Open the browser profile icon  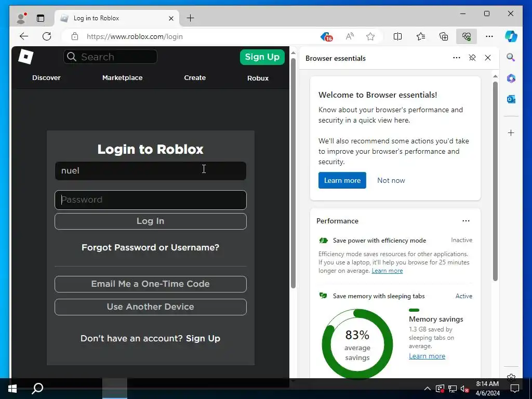(x=21, y=18)
